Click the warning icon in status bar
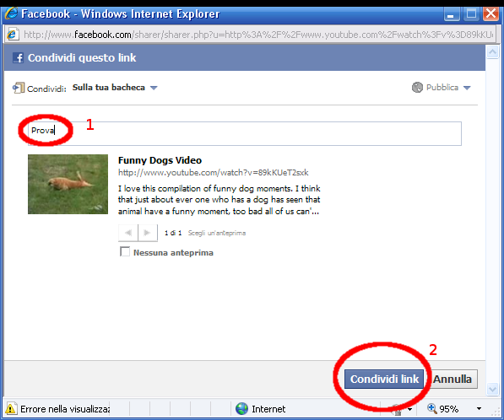 tap(10, 409)
